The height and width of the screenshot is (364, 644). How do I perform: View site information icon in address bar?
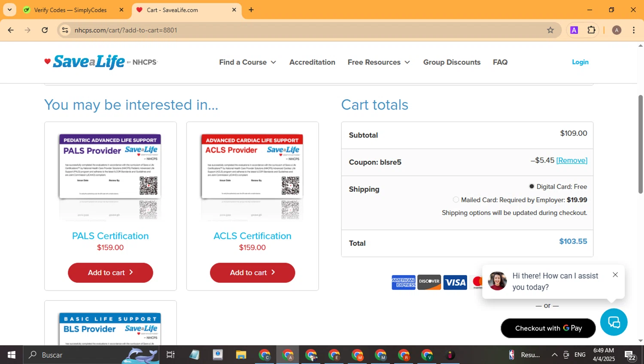[x=65, y=30]
